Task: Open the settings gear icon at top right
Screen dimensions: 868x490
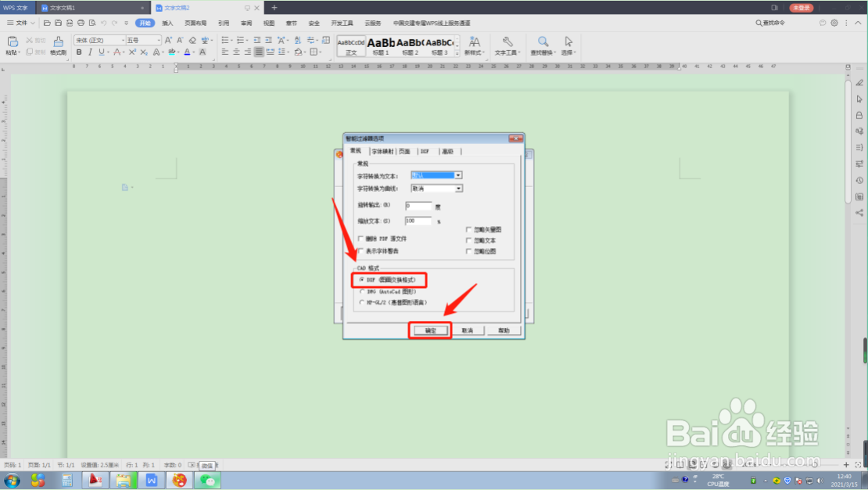Action: [x=834, y=23]
